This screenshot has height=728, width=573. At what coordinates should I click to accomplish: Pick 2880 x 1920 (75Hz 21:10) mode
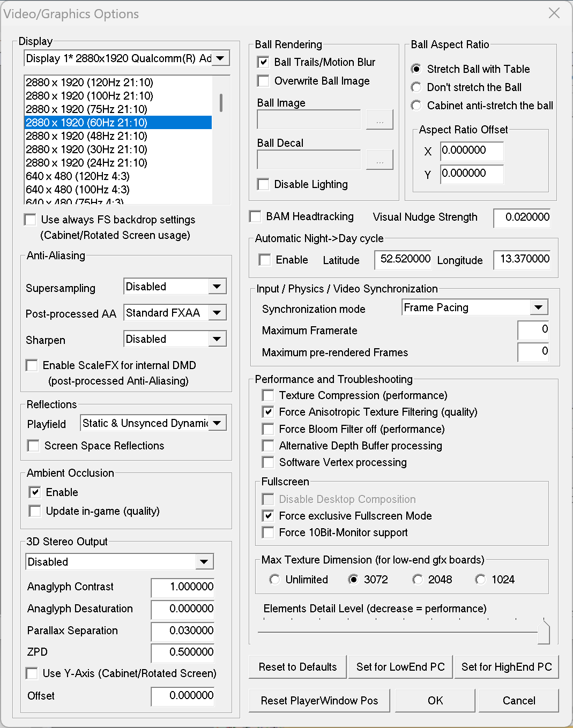click(118, 109)
